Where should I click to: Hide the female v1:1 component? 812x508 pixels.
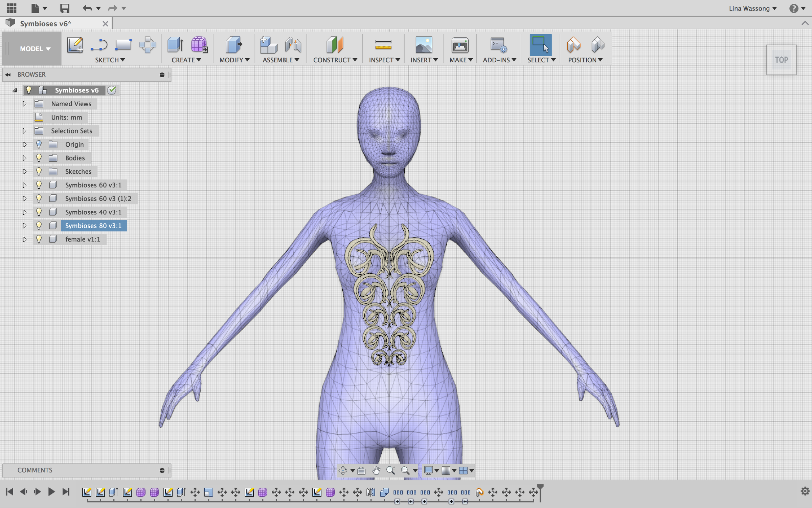[39, 239]
